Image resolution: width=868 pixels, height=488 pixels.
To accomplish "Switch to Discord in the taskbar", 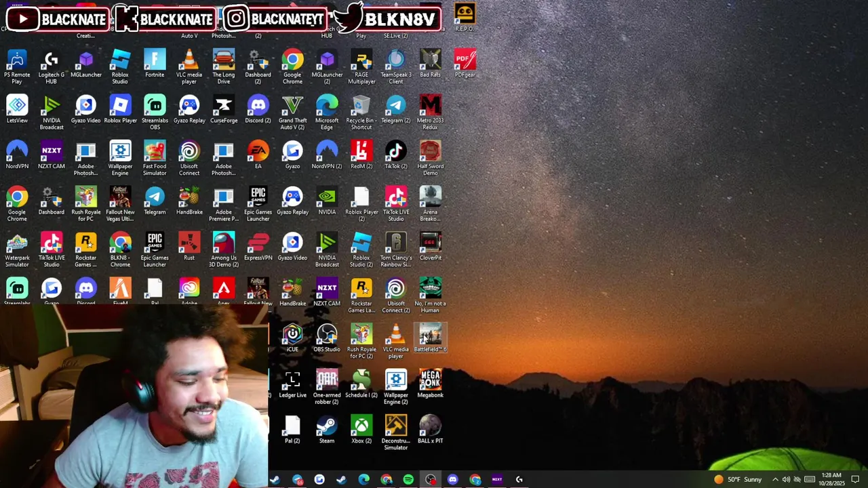I will tap(453, 480).
